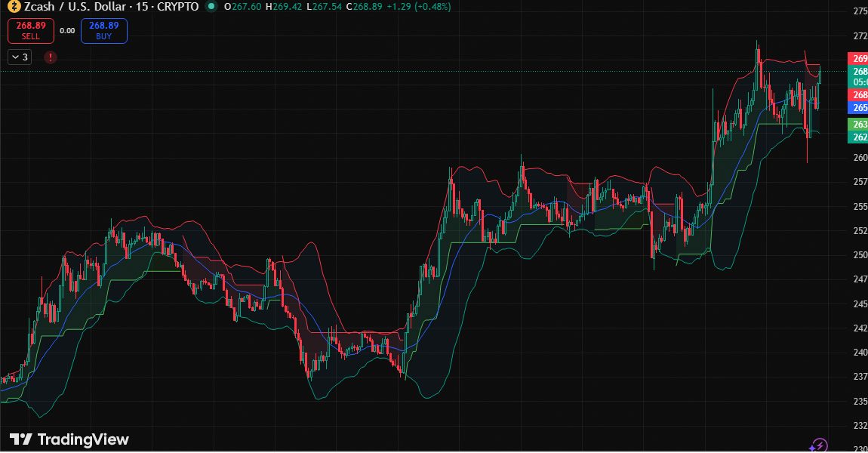Click the green current-price label with countdown

click(858, 77)
